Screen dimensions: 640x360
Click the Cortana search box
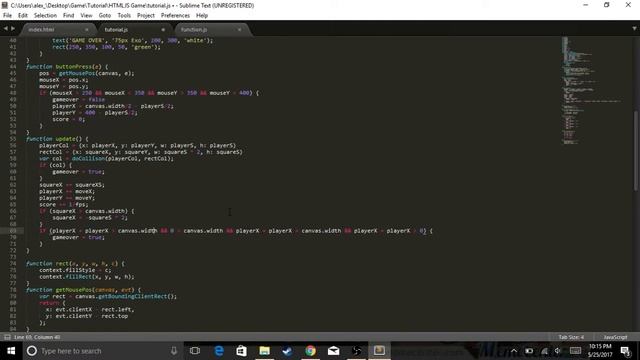(x=103, y=351)
